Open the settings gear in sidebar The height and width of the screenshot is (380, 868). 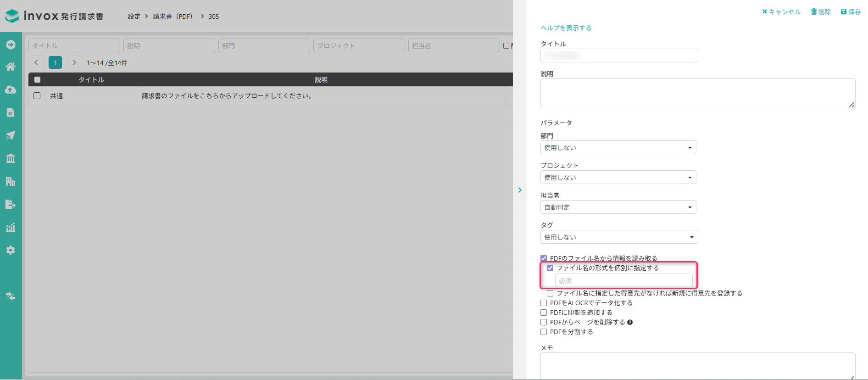(x=11, y=250)
